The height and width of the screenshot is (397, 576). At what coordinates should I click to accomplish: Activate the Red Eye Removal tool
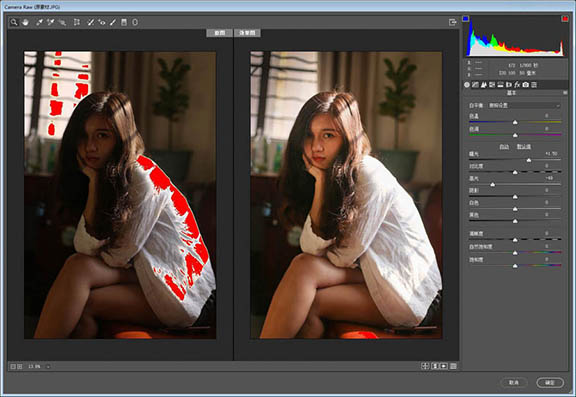pyautogui.click(x=102, y=22)
